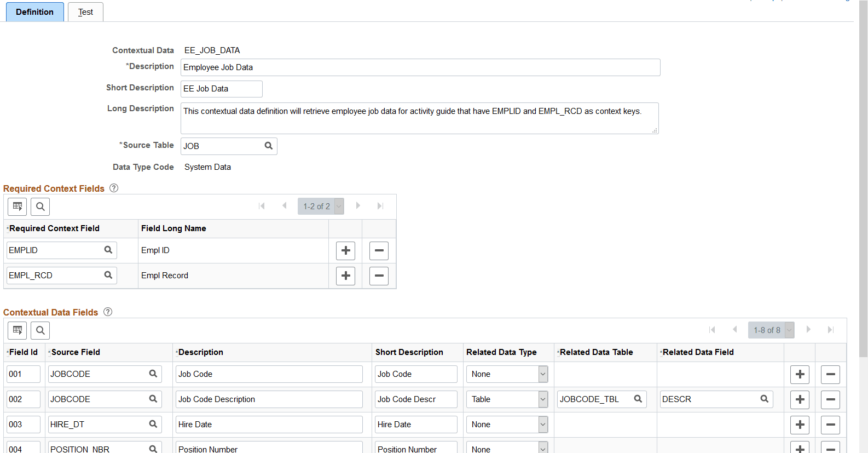Open Source Table lookup for JOB

coord(268,146)
